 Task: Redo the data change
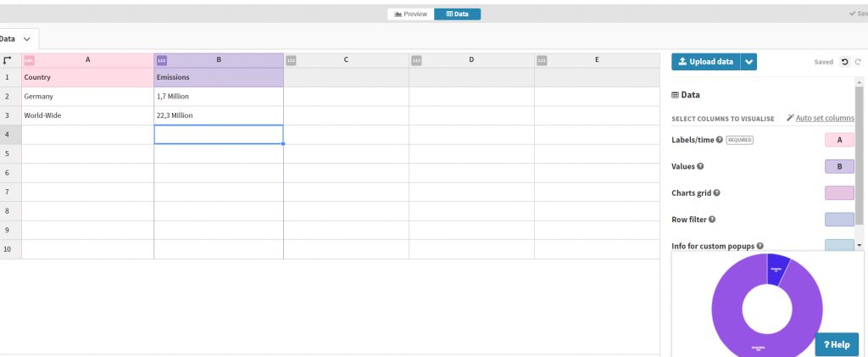pyautogui.click(x=858, y=62)
